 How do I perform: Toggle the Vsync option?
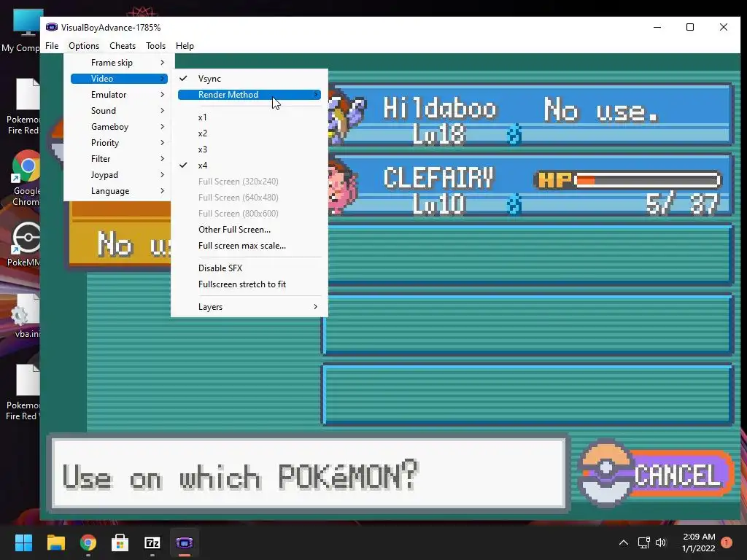coord(249,79)
